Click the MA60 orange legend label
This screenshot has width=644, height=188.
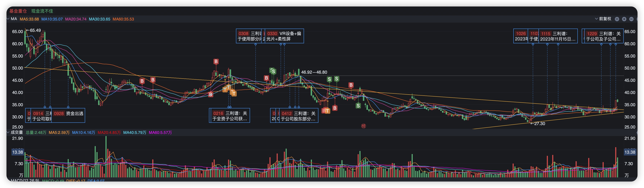click(123, 19)
